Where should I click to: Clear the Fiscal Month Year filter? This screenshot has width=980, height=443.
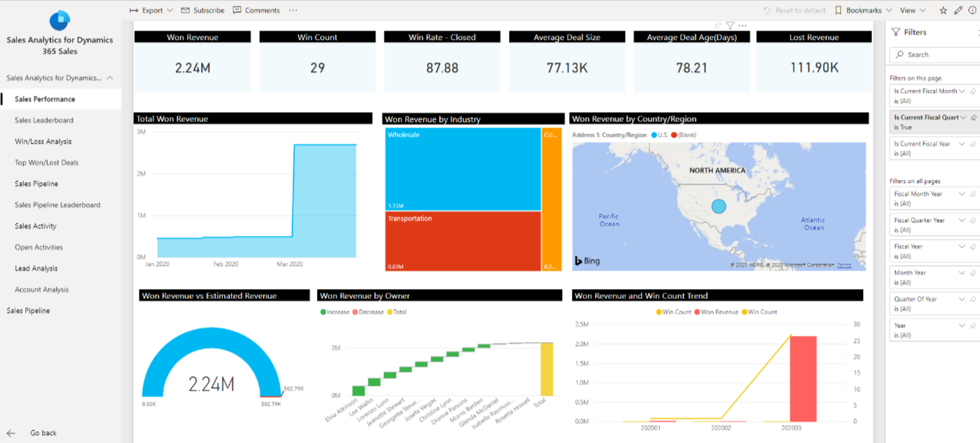(x=974, y=194)
